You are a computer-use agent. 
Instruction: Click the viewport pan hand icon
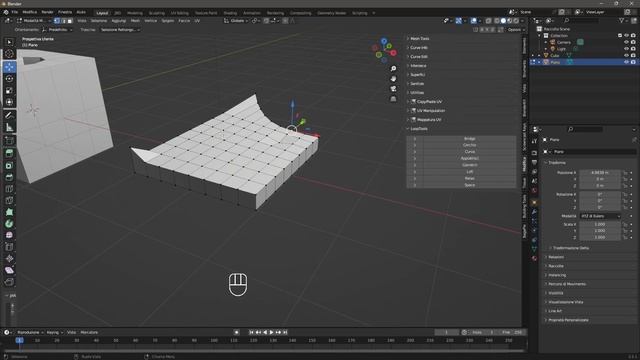pyautogui.click(x=393, y=78)
